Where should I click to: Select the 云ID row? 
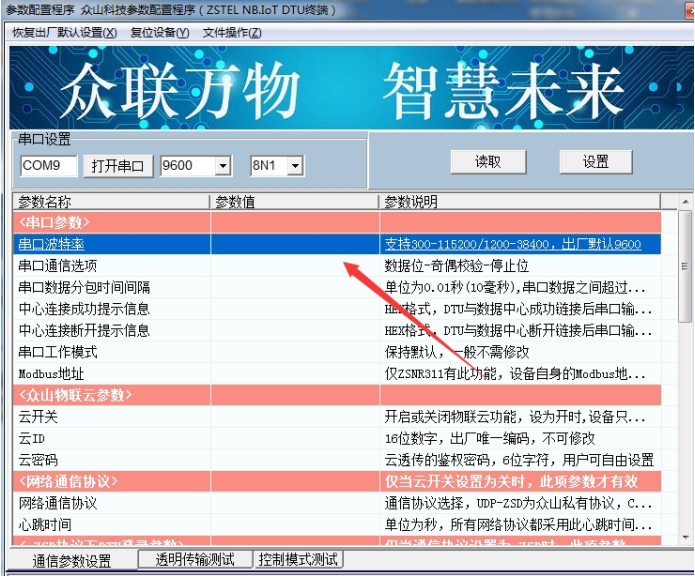[x=337, y=438]
